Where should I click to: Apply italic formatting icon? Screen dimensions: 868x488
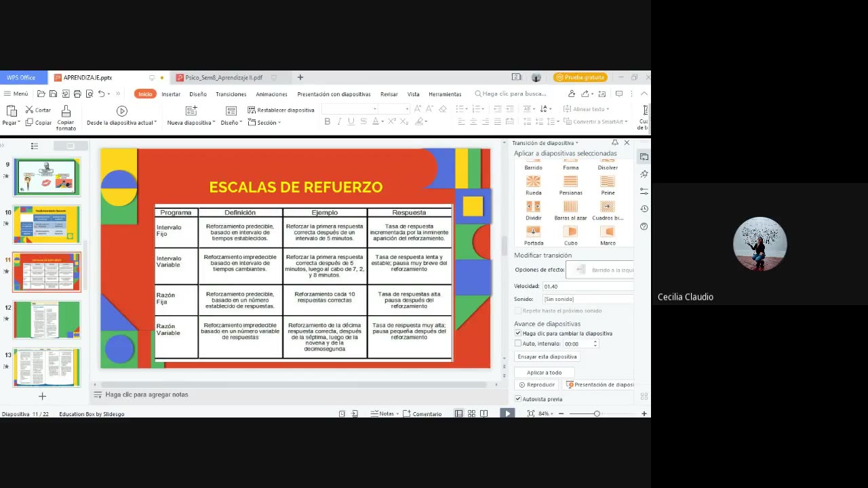pos(339,122)
